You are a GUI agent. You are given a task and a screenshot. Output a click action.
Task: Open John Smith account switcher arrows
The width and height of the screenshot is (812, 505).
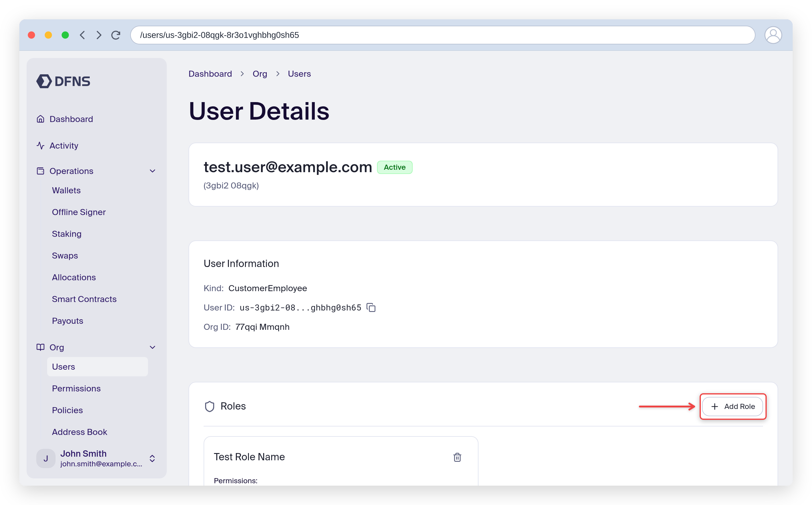pos(152,458)
